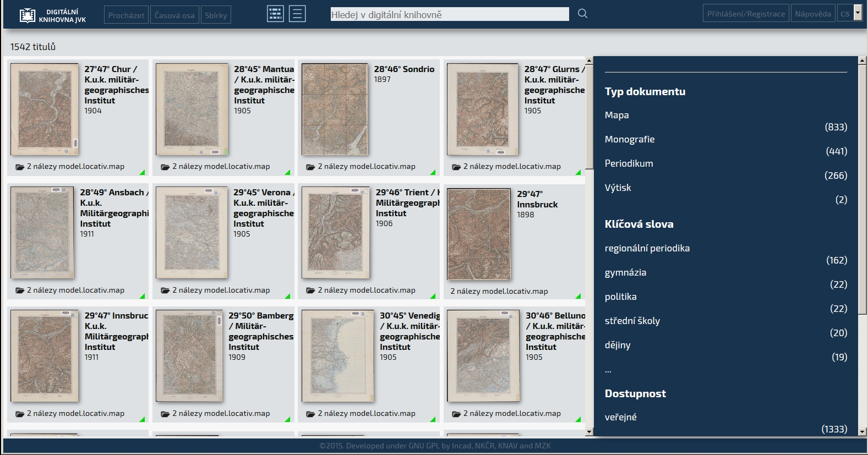The image size is (868, 455).
Task: Click folder icon on 29°46° Trient card
Action: 310,290
